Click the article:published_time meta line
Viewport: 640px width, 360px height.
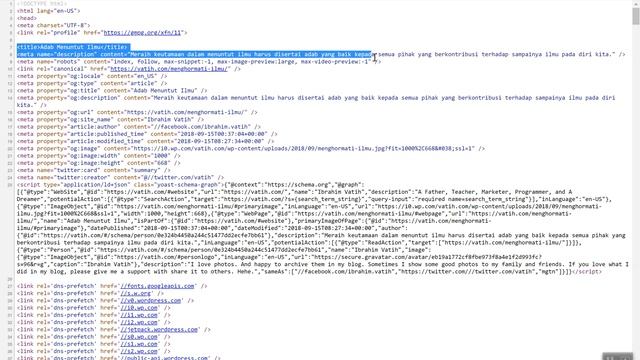147,134
